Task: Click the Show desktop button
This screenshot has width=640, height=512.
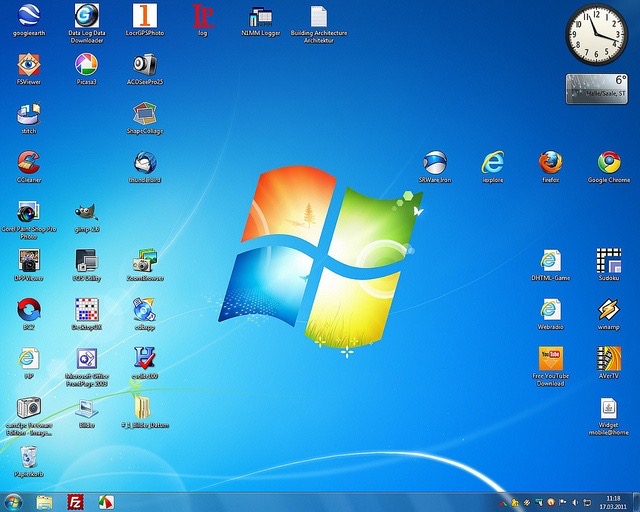Action: pos(636,503)
